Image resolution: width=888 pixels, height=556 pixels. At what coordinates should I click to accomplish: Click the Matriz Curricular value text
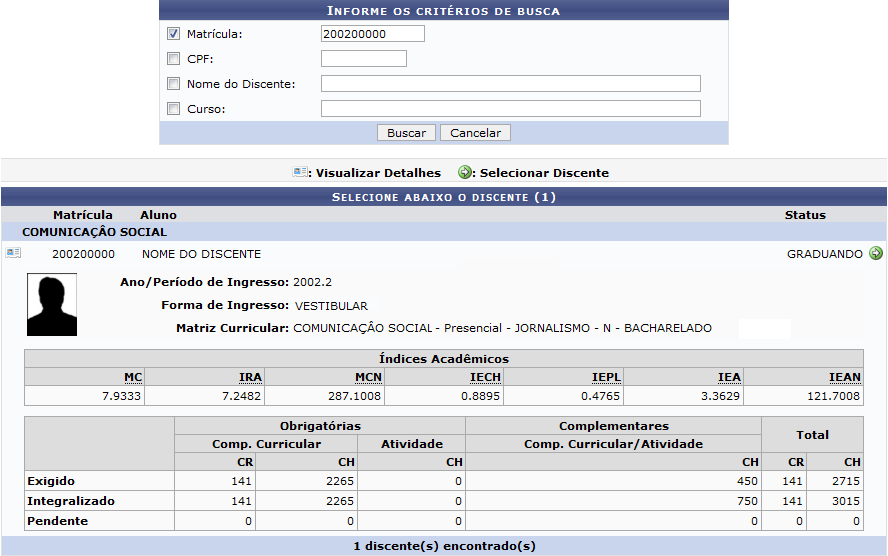(502, 328)
